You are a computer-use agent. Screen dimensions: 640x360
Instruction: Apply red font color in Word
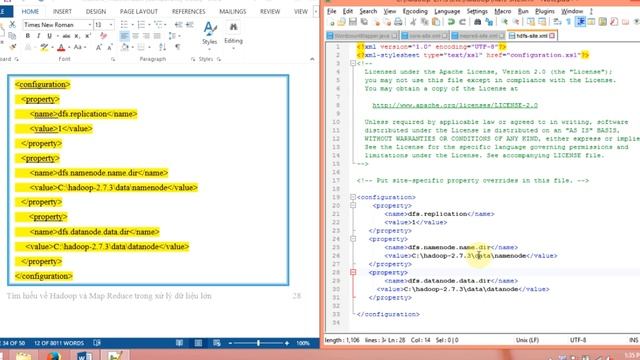tap(61, 47)
